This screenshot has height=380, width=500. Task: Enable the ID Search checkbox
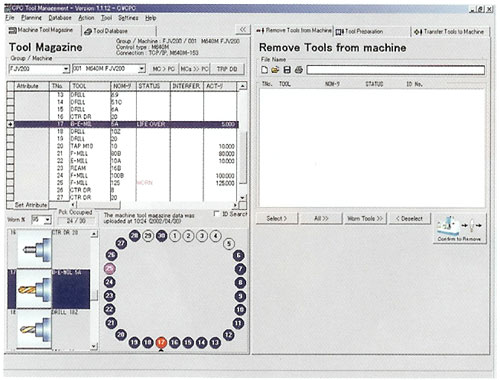coord(217,214)
